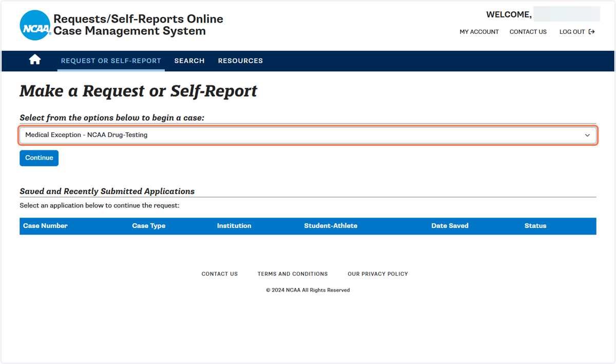
Task: Click Student-Athlete column header
Action: point(331,226)
